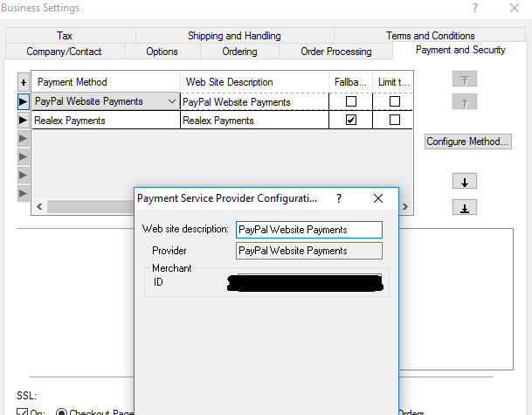Click the Payment Method column header
Viewport: 532px width, 415px height.
tap(106, 82)
